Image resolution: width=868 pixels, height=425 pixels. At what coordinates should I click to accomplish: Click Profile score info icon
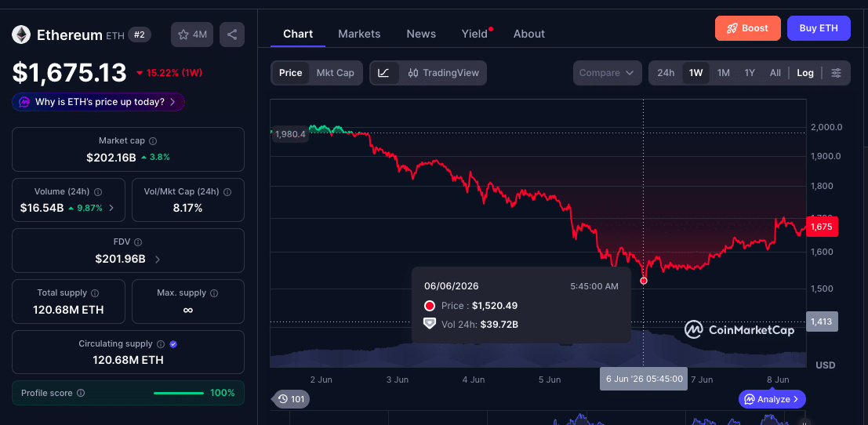point(81,393)
